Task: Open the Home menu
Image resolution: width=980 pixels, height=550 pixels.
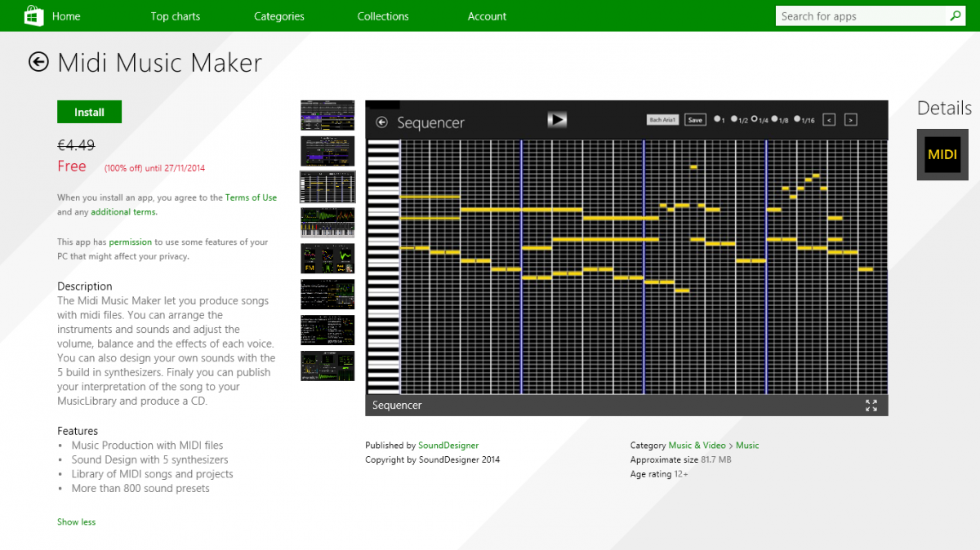Action: tap(66, 16)
